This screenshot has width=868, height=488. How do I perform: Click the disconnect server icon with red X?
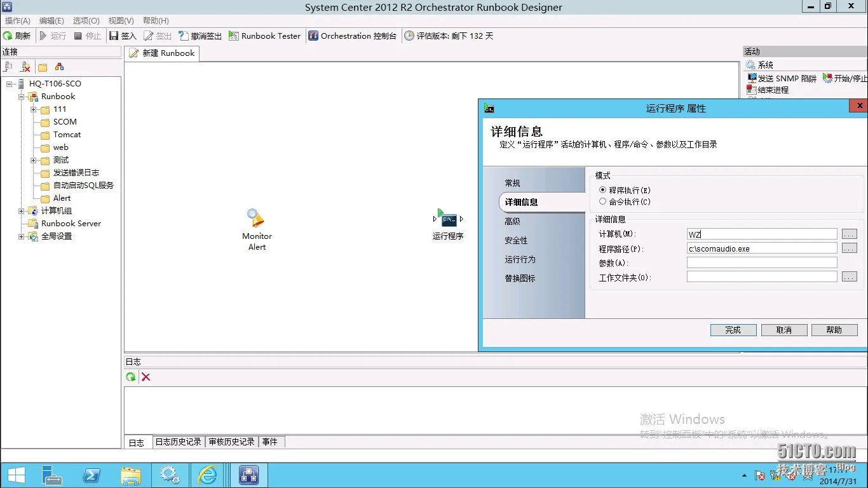pos(25,67)
